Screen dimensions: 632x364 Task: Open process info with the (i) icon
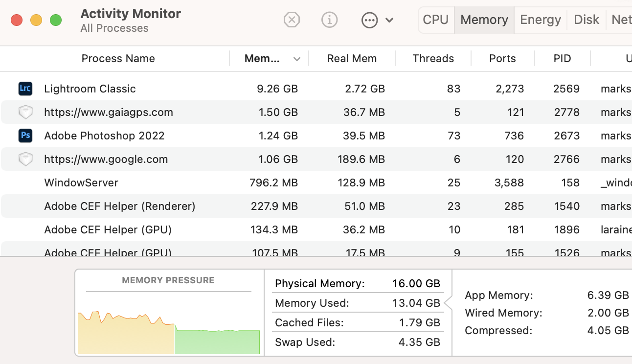[x=330, y=20]
